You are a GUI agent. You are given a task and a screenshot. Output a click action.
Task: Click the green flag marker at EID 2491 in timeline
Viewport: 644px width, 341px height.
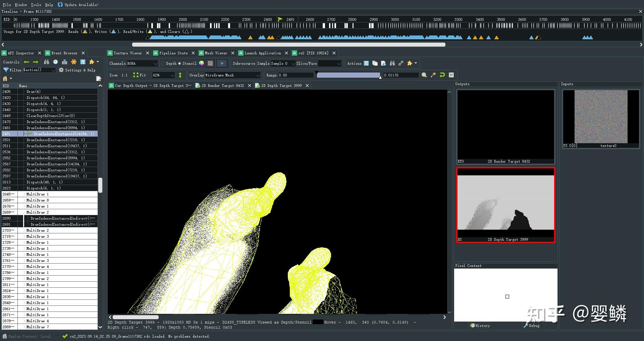280,19
